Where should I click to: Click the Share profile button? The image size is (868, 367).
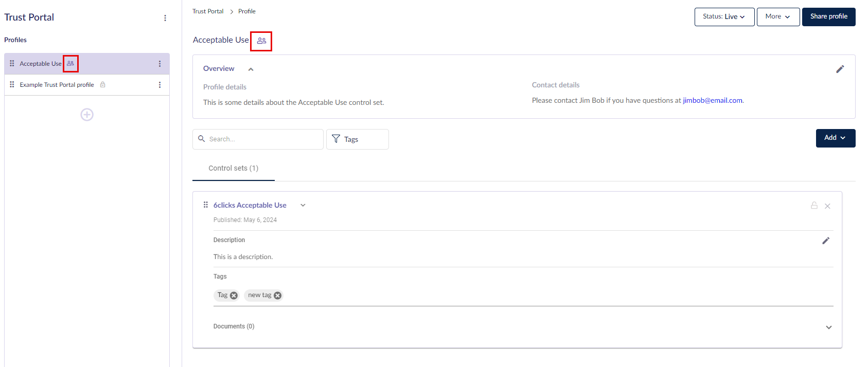[x=828, y=17]
